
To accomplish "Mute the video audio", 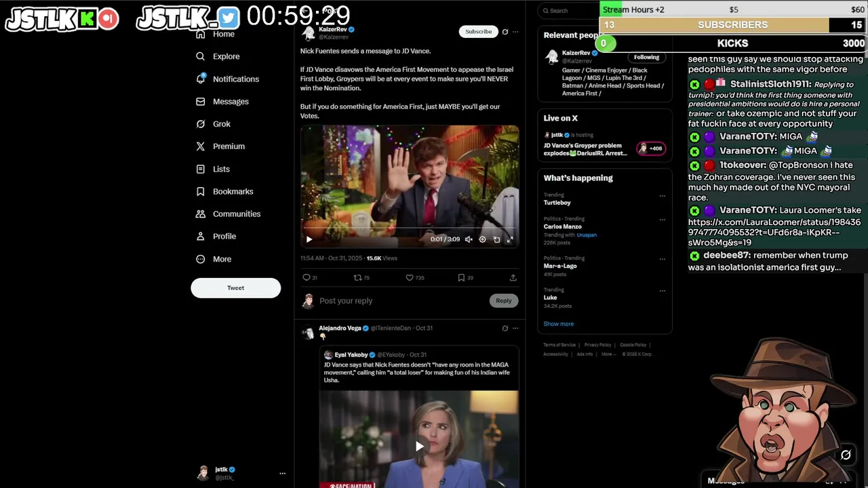I will [x=469, y=239].
